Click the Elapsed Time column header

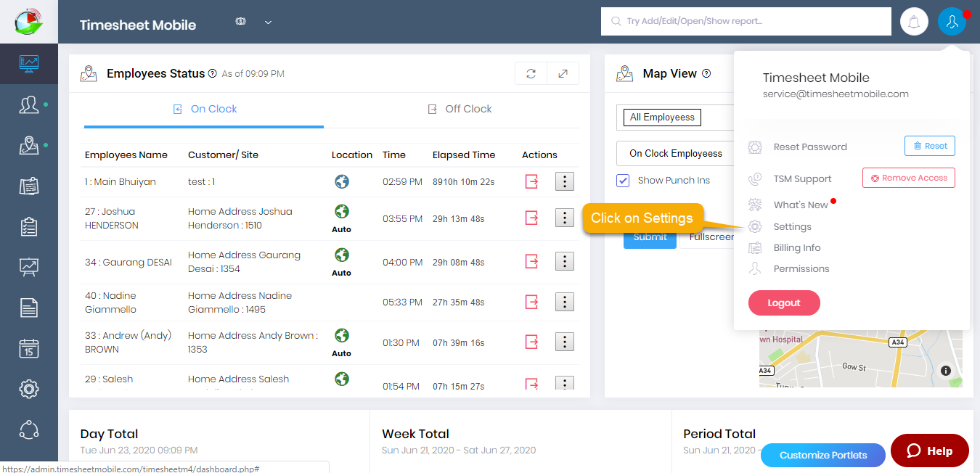[464, 155]
